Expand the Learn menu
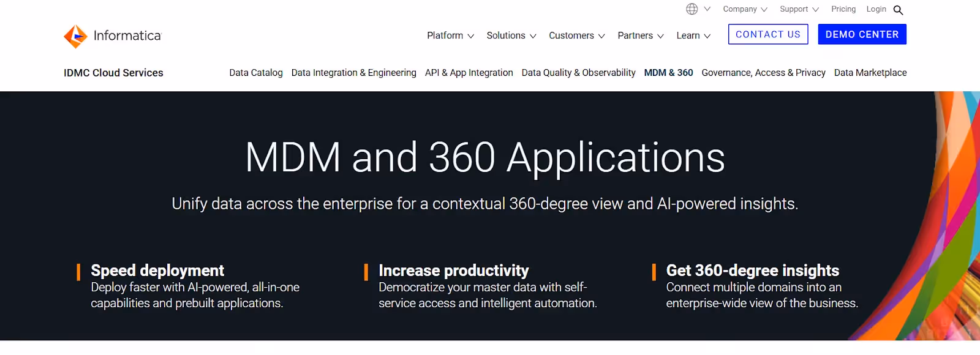Image resolution: width=980 pixels, height=355 pixels. (693, 35)
